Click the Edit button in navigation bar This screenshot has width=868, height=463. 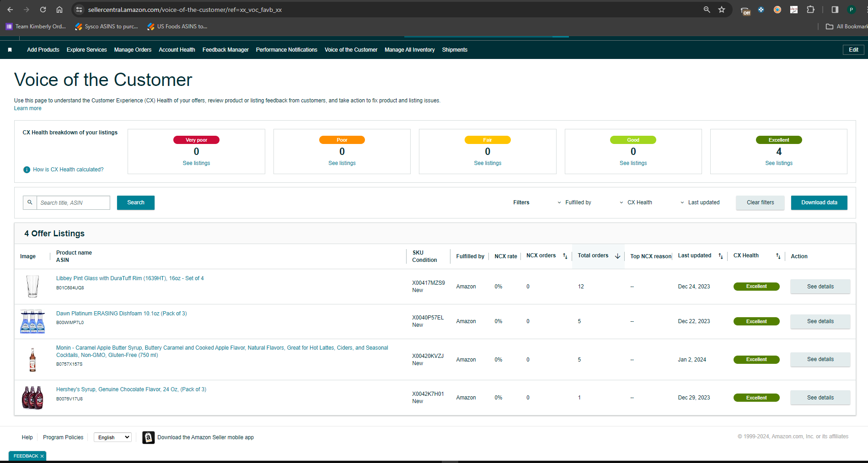853,50
